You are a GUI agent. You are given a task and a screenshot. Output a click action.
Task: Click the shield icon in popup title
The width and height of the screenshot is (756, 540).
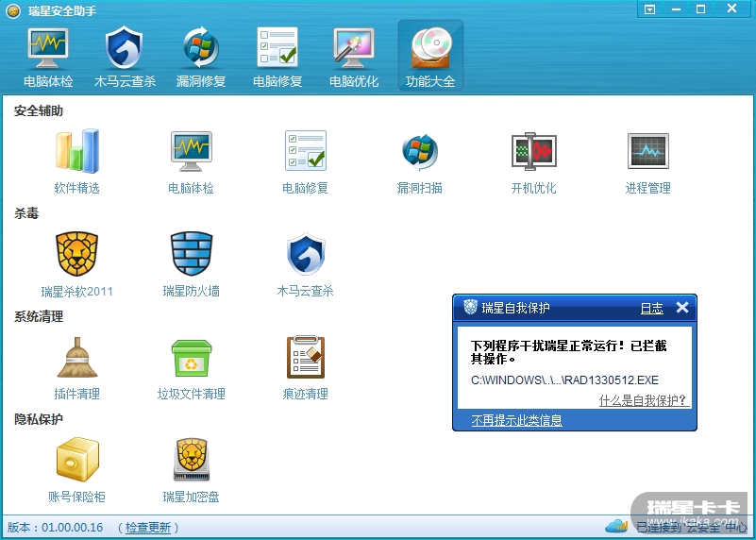(470, 307)
